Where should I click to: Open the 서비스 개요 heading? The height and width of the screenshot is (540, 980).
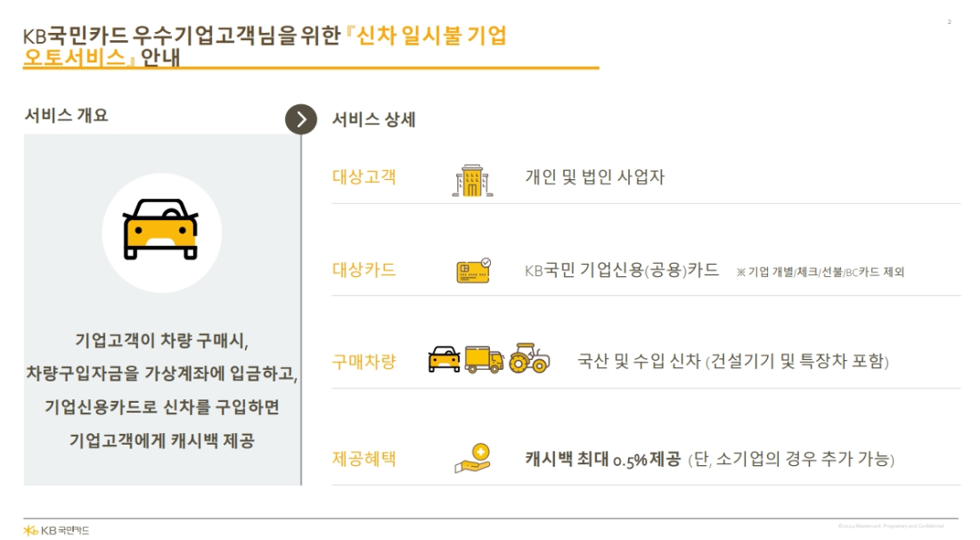pyautogui.click(x=66, y=115)
